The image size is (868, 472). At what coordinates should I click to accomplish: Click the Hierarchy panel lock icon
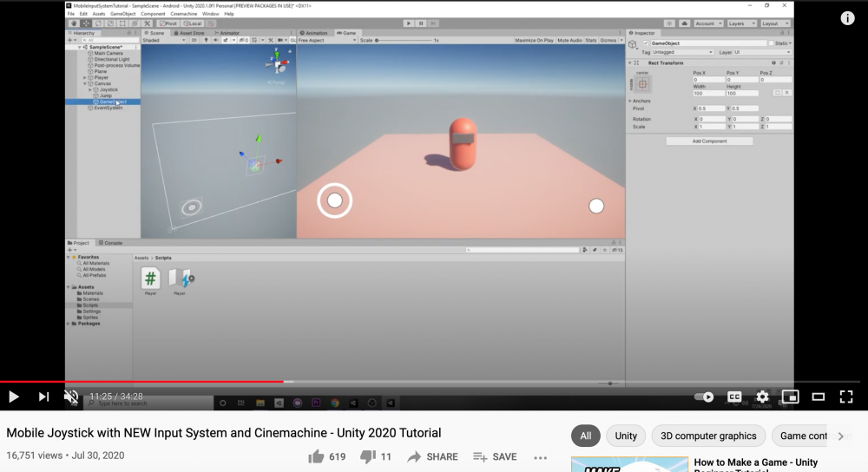129,33
